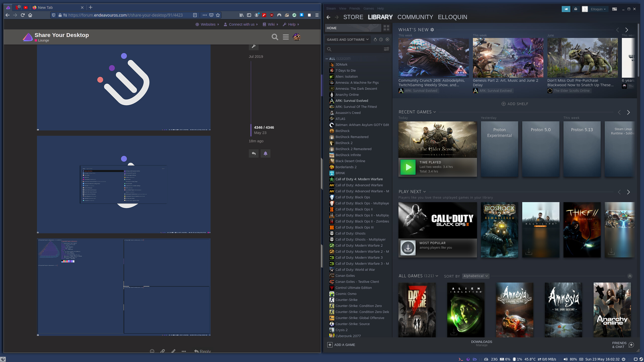The image size is (644, 362).
Task: Click volume speaker icon in panel
Action: tap(566, 359)
